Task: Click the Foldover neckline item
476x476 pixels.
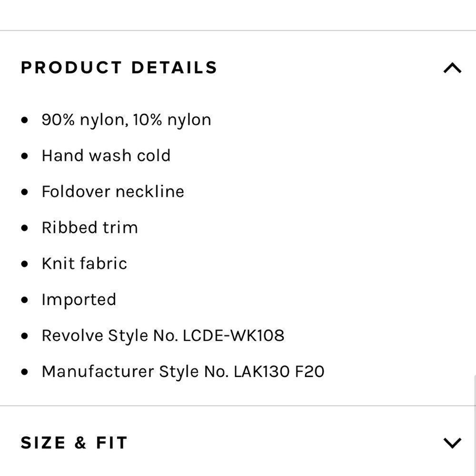Action: tap(113, 191)
